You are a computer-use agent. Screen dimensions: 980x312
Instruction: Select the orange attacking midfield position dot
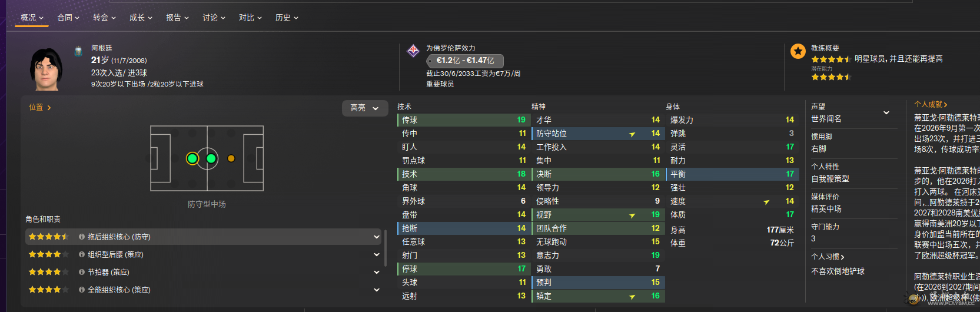tap(231, 158)
